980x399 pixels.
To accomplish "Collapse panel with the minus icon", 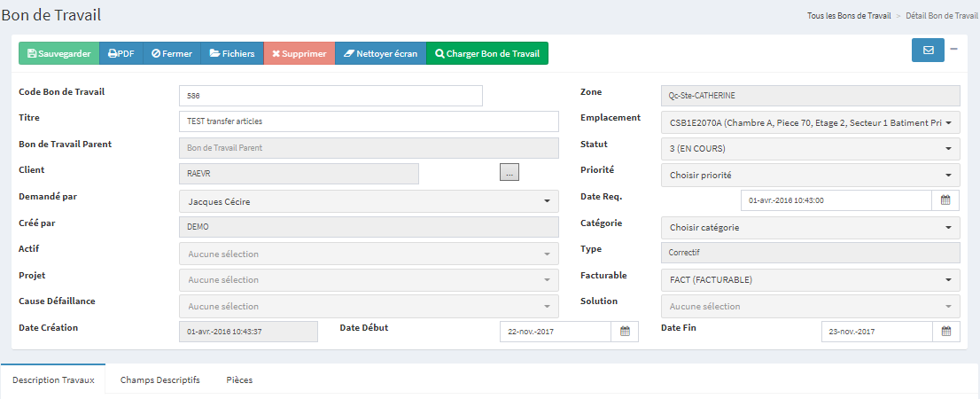I will click(953, 49).
